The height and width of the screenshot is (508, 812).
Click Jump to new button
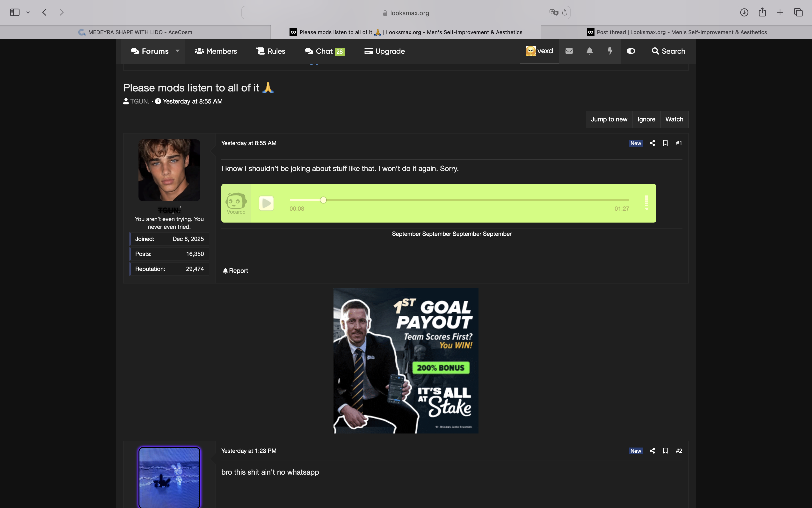click(609, 119)
